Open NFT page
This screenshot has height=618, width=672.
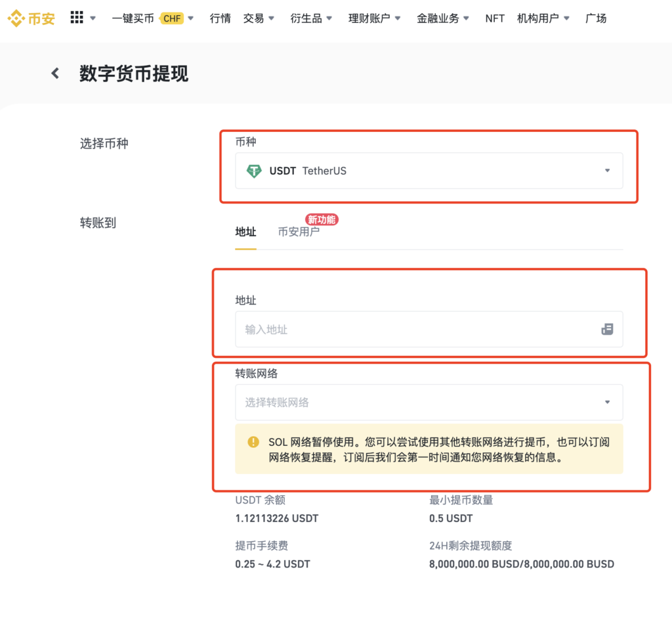(495, 18)
